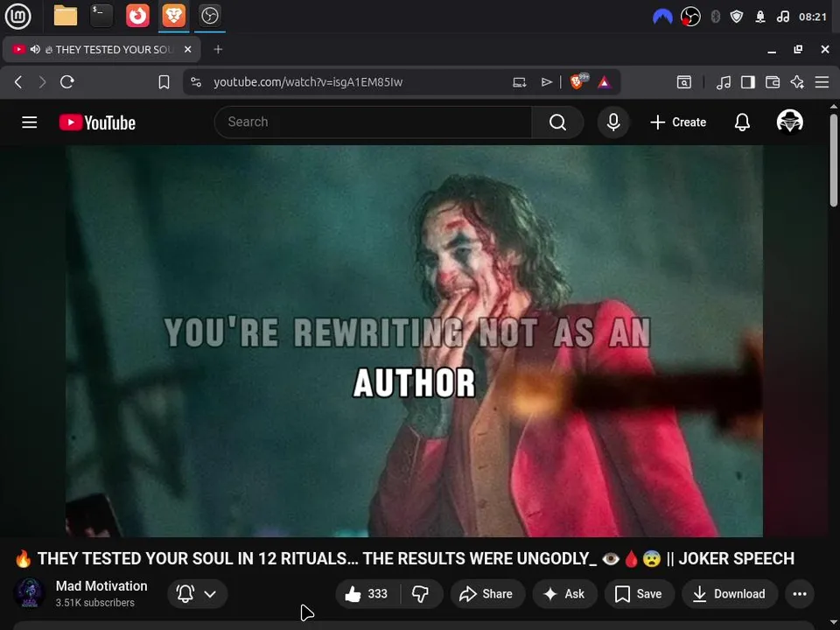Bookmark this page
Image resolution: width=840 pixels, height=630 pixels.
coord(164,82)
